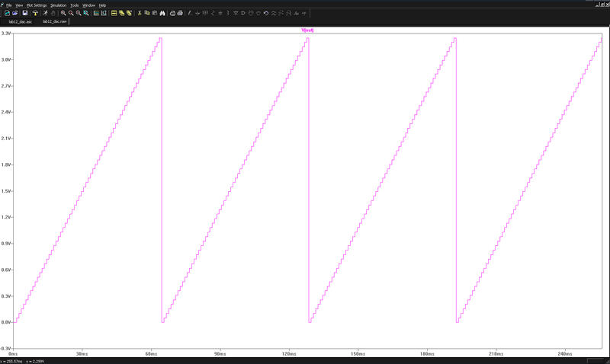This screenshot has height=364, width=610.
Task: Open the Simulation menu
Action: coord(59,5)
